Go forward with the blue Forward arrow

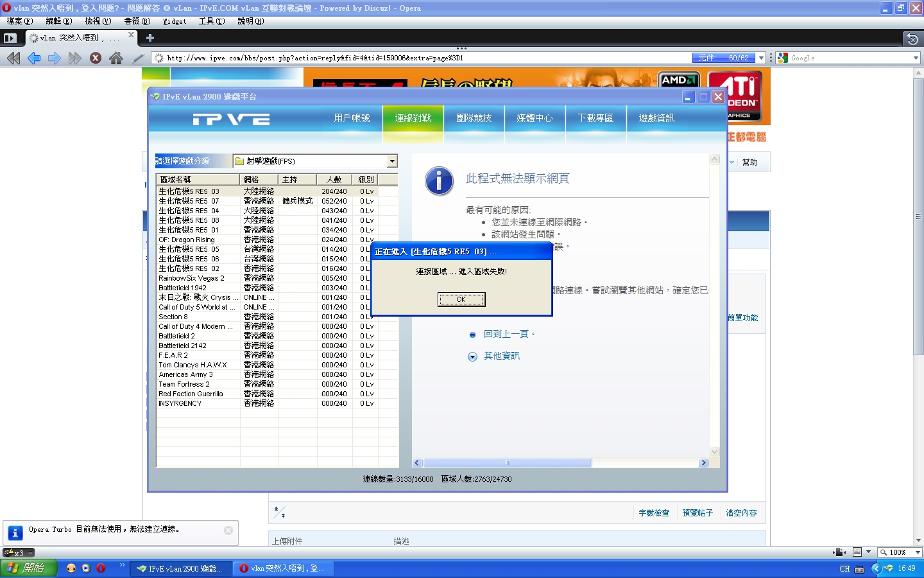click(55, 58)
